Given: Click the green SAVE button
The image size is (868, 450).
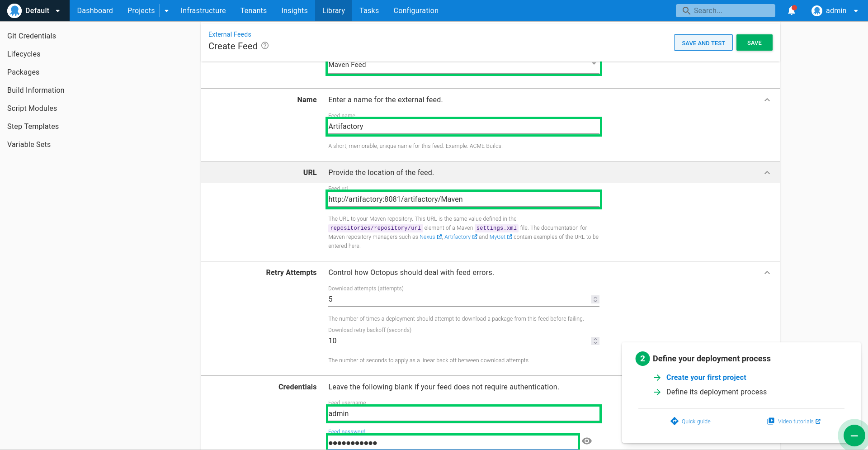Looking at the screenshot, I should [x=755, y=43].
